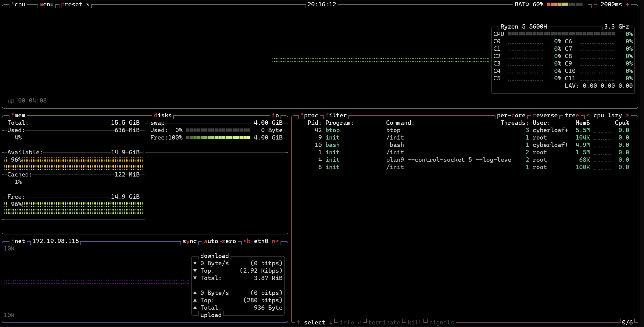The image size is (644, 327).
Task: Switch to previous network interface with b
Action: point(247,241)
